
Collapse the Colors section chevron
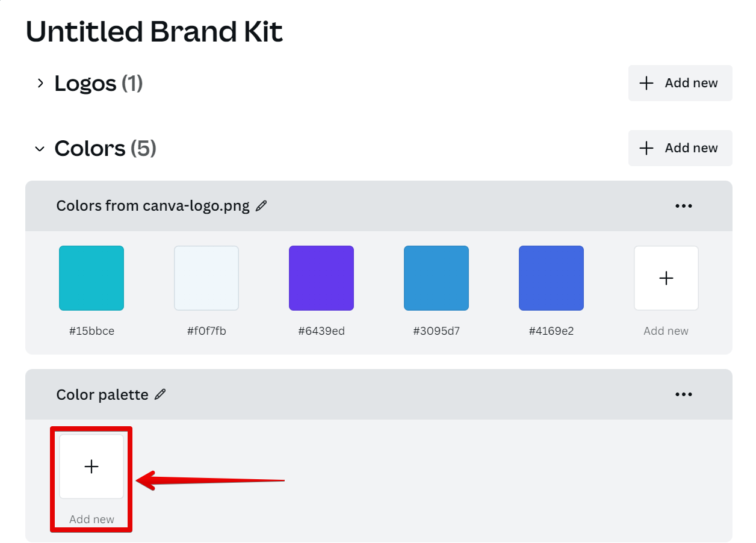point(40,148)
